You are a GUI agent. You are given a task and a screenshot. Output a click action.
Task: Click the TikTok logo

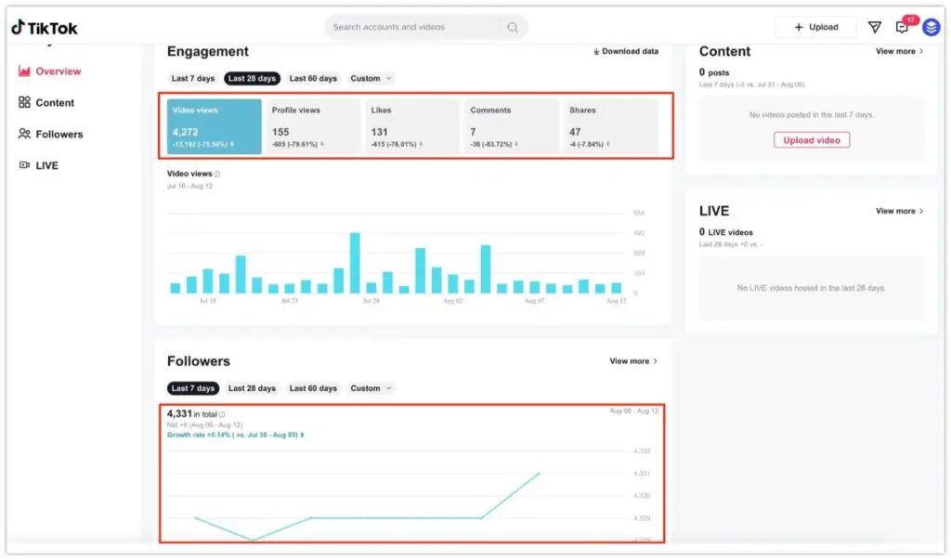(x=45, y=28)
